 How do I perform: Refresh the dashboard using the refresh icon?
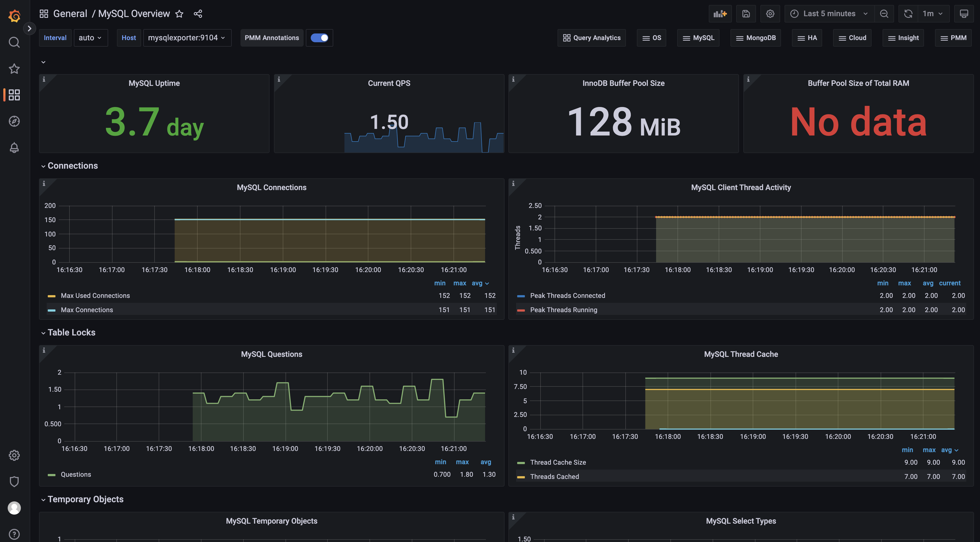[x=908, y=14]
